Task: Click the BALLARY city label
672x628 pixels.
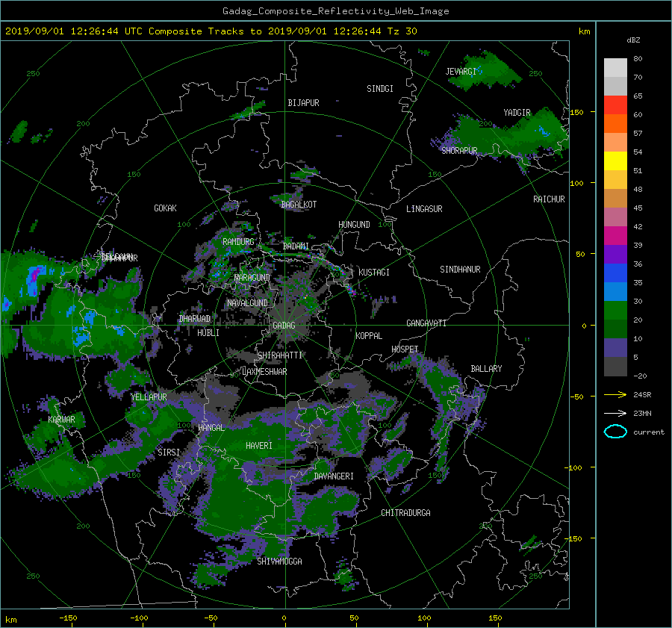Action: click(486, 369)
